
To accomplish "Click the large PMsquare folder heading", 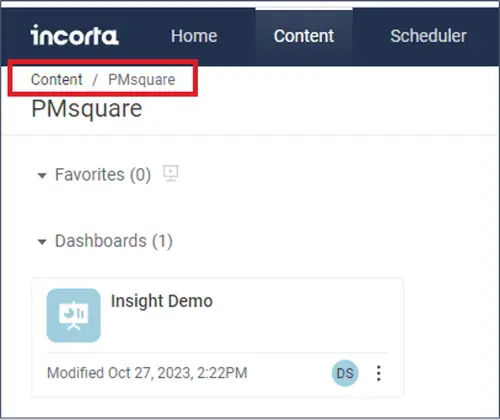I will point(87,109).
